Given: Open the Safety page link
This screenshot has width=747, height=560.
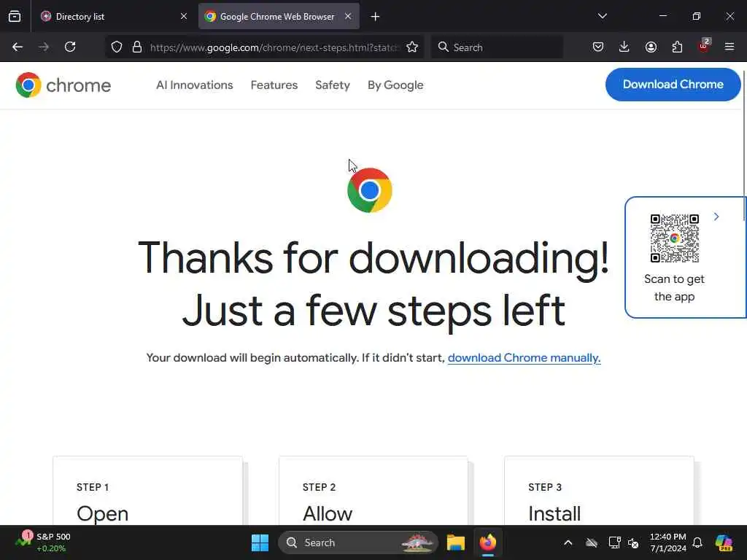Looking at the screenshot, I should pos(333,85).
